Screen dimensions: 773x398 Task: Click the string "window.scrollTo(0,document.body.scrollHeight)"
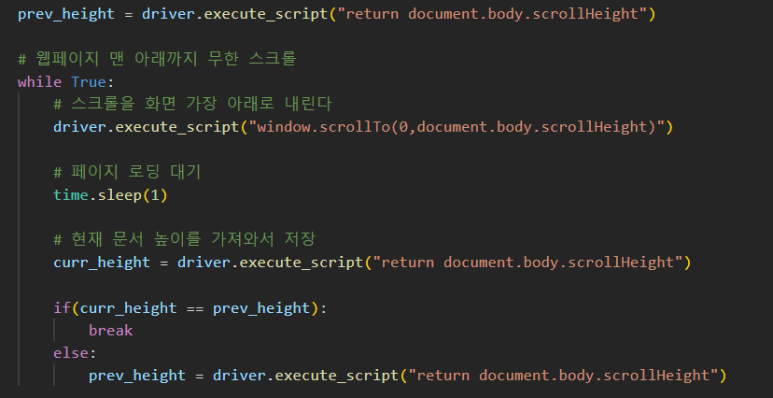tap(457, 127)
